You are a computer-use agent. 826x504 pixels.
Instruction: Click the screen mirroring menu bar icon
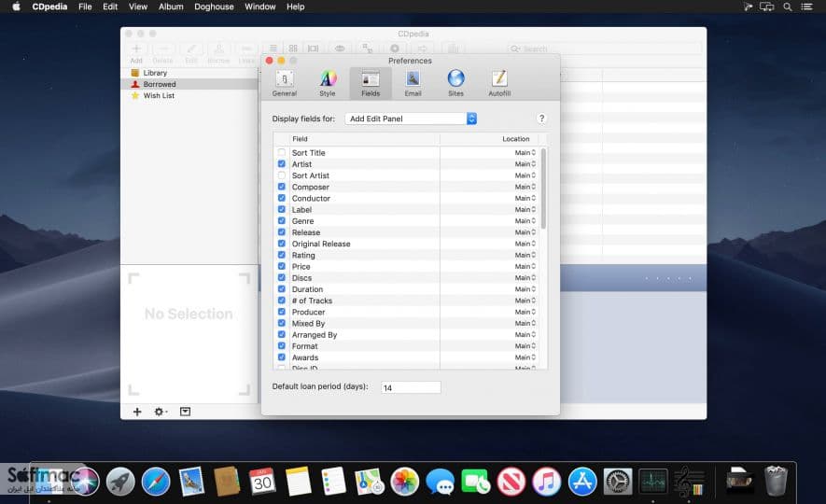click(766, 7)
